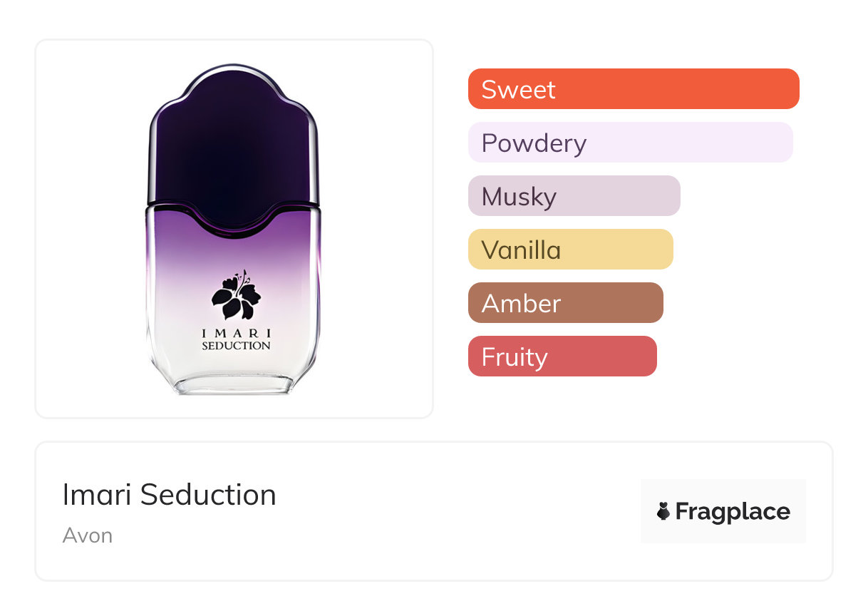Screen dimensions: 868x616
Task: Click the Avon brand name
Action: click(x=87, y=535)
